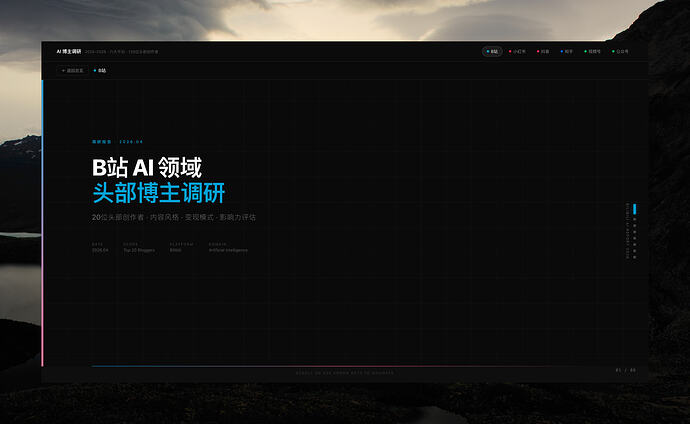Image resolution: width=690 pixels, height=424 pixels.
Task: Click the heading B站 AI 领域
Action: (x=147, y=168)
